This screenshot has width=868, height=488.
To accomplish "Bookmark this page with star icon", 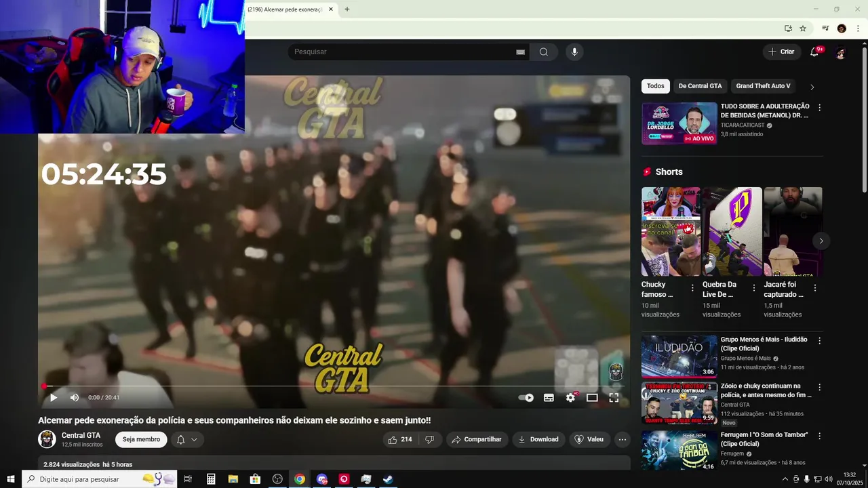I will tap(803, 28).
